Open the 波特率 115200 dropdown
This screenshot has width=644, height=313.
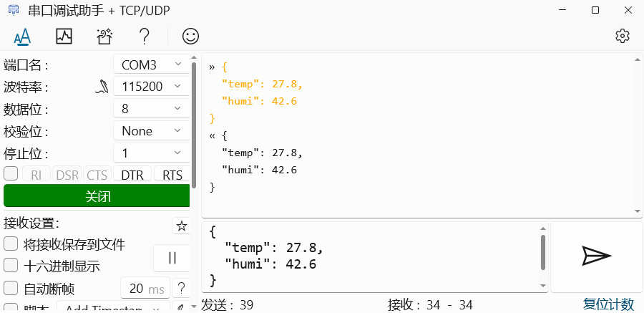[152, 87]
